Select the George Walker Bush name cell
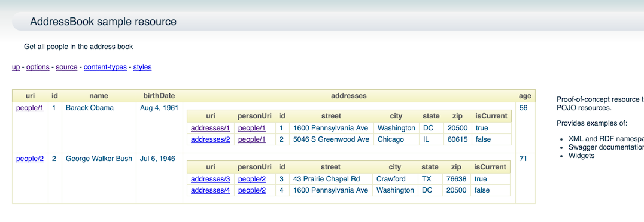This screenshot has height=222, width=644. [99, 159]
